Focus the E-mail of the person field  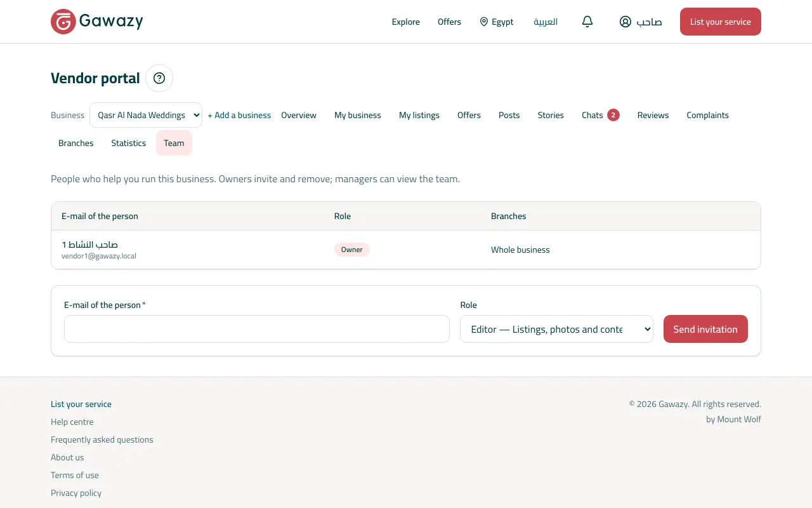257,329
